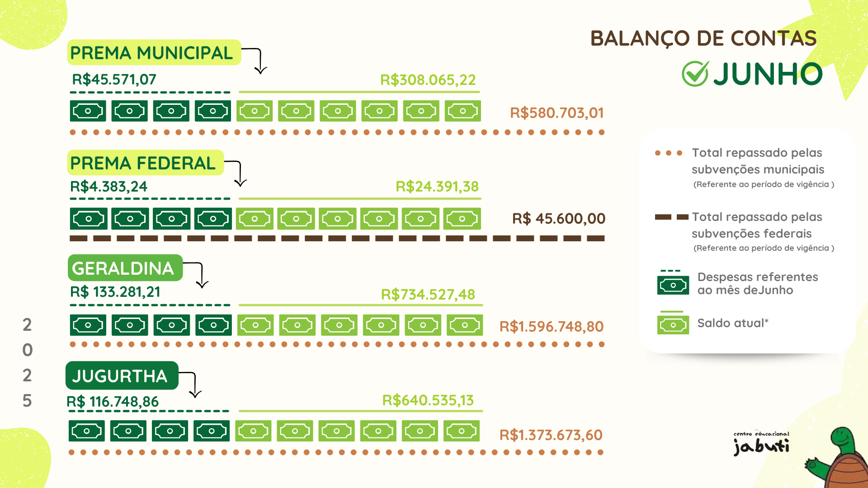Click the last light banknote in Jugurtha row

(461, 431)
